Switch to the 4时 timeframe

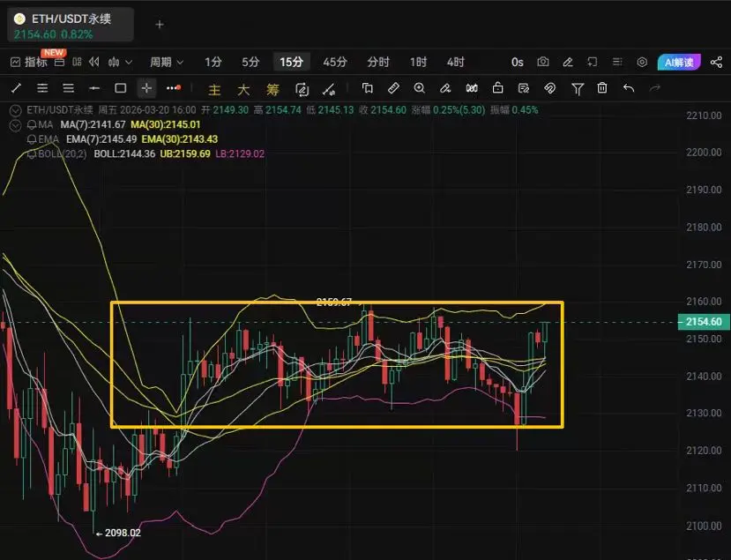pyautogui.click(x=456, y=62)
